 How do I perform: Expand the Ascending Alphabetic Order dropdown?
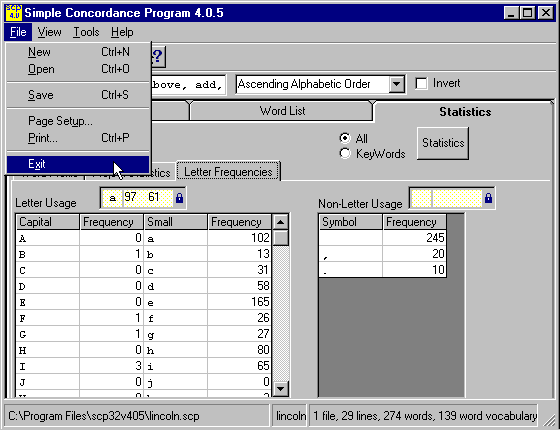(396, 84)
